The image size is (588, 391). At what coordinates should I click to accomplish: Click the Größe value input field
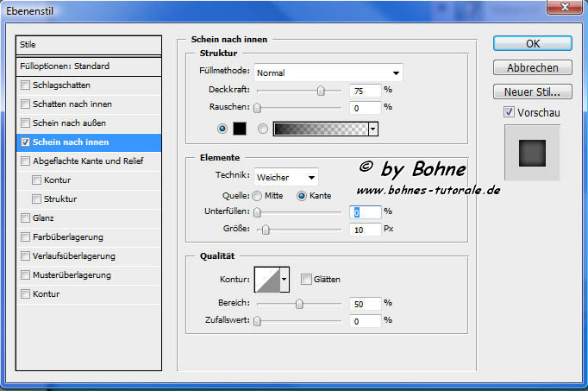tap(366, 229)
